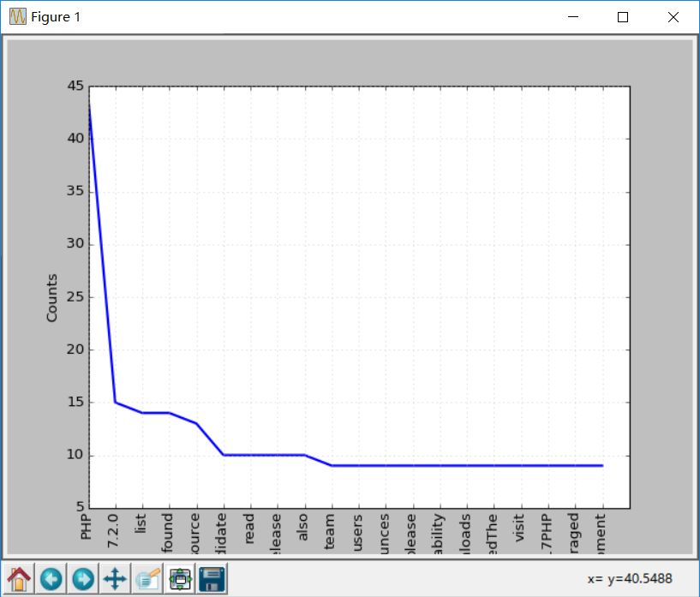The height and width of the screenshot is (597, 700).
Task: Click the coordinate readout in the status bar
Action: [x=629, y=578]
